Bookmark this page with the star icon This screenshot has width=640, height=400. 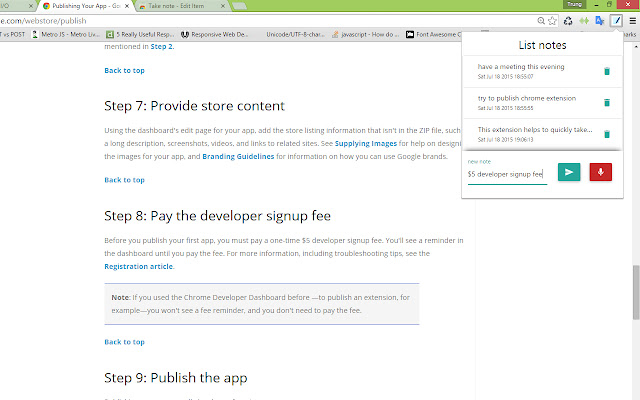click(x=552, y=21)
